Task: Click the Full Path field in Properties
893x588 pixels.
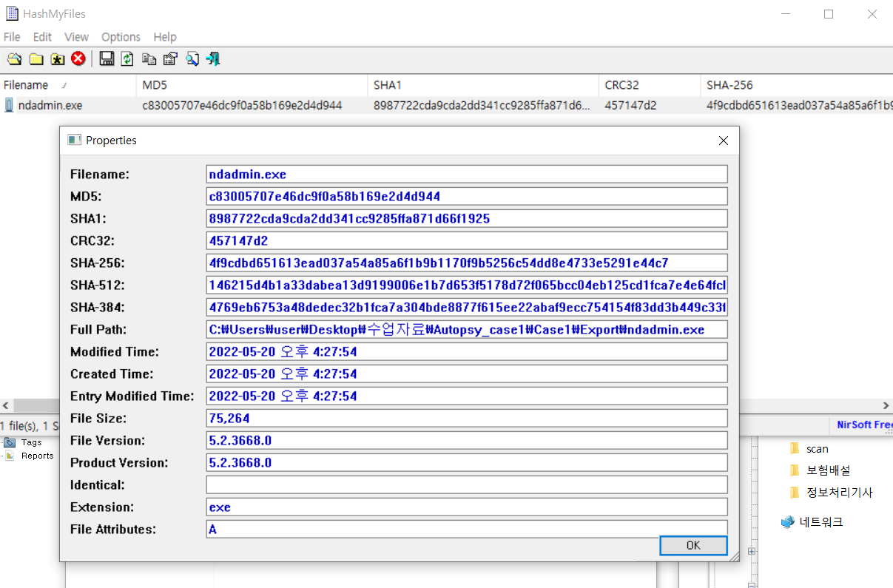Action: coord(467,329)
